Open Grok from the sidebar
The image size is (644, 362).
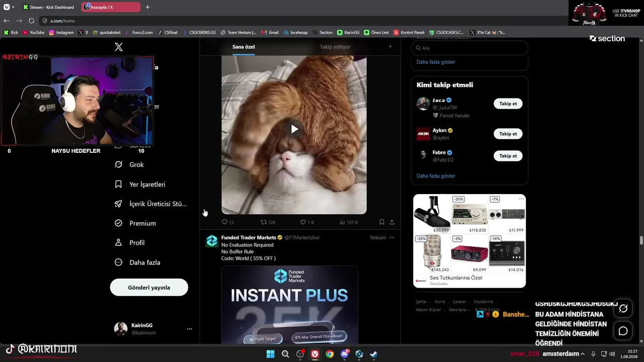tap(129, 164)
